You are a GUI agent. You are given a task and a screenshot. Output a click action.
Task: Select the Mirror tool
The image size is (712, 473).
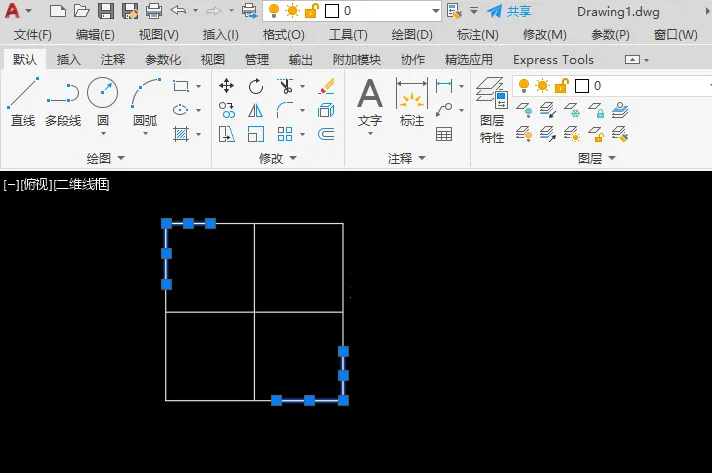tap(256, 110)
